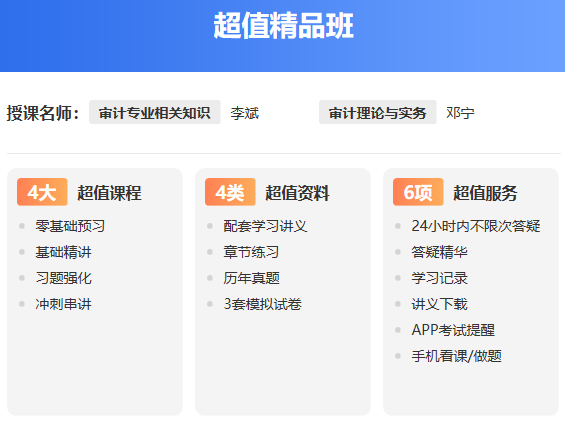Click the orange 4类 badge

[x=230, y=192]
